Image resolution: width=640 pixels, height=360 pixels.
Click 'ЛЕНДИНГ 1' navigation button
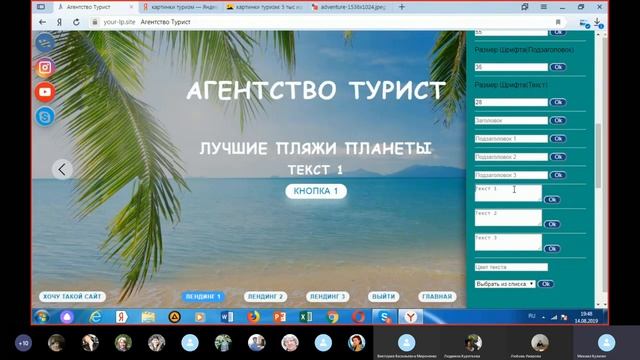[x=203, y=297]
